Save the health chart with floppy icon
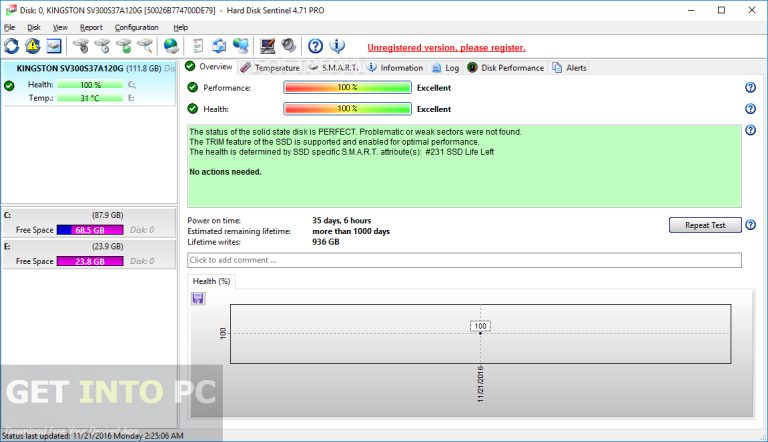Image resolution: width=768 pixels, height=442 pixels. [198, 298]
